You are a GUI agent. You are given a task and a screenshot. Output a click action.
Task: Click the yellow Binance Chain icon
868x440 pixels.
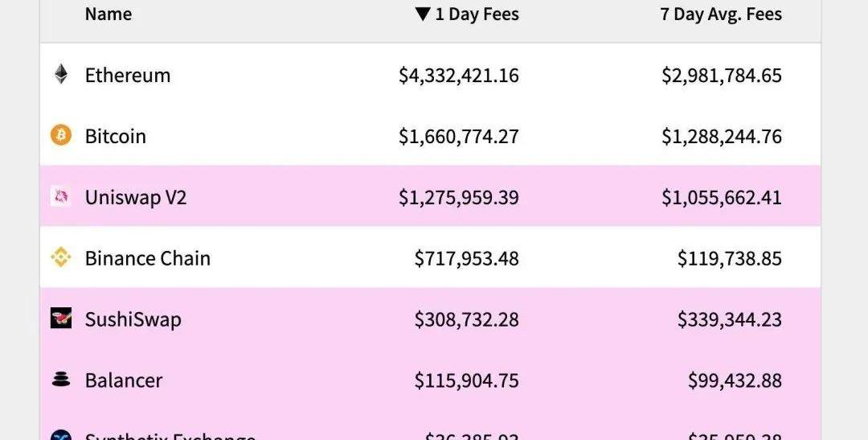tap(61, 257)
